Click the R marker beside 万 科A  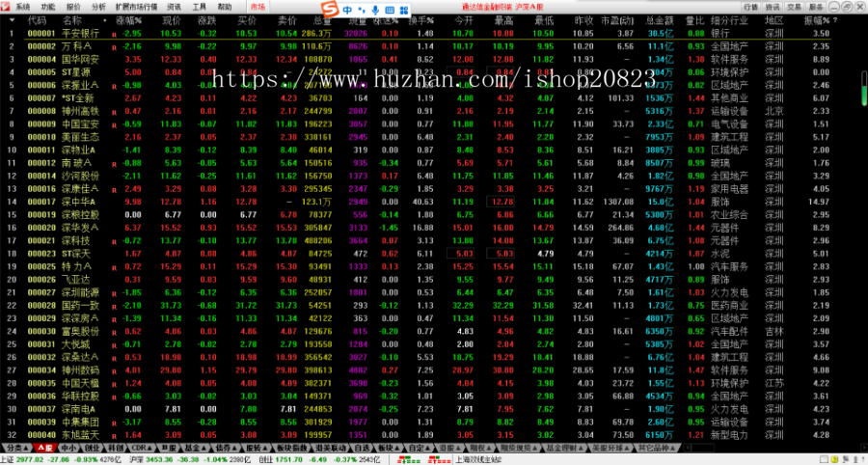(x=114, y=47)
